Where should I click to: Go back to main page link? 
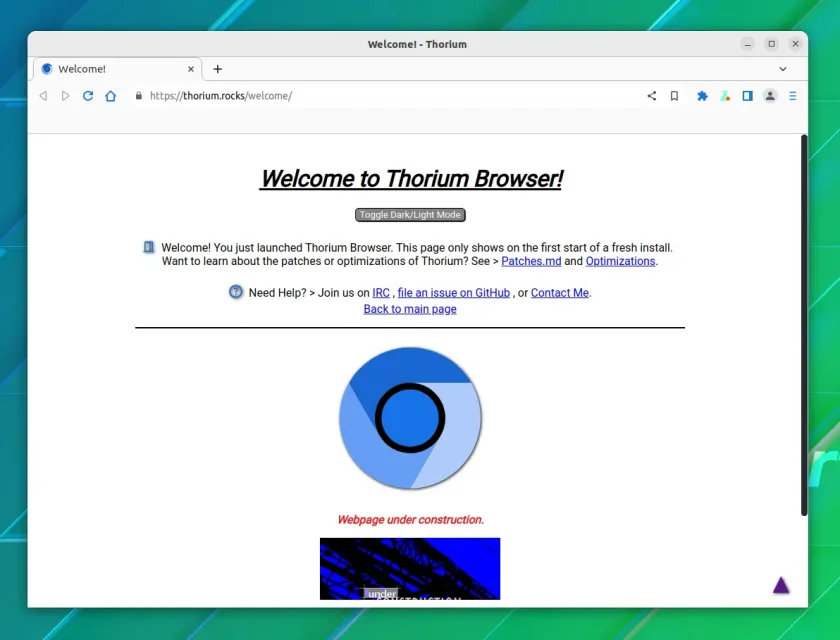pos(410,309)
